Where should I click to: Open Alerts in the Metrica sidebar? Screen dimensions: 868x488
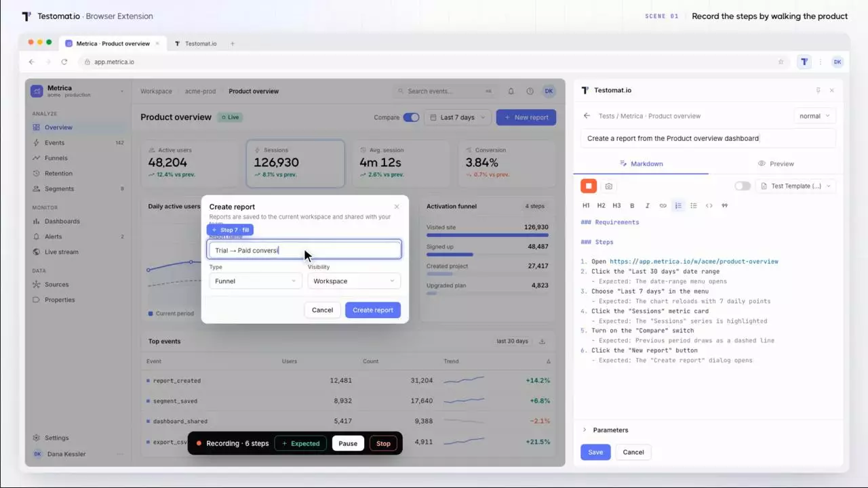point(78,237)
